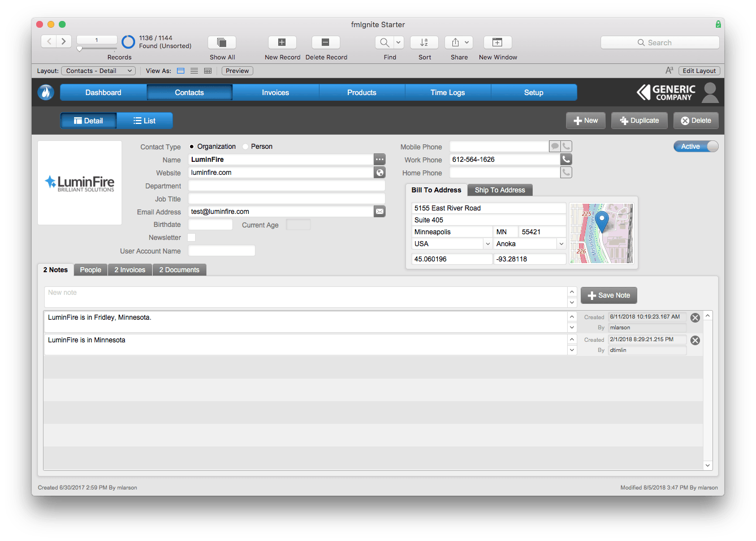Toggle the Active status switch

696,147
